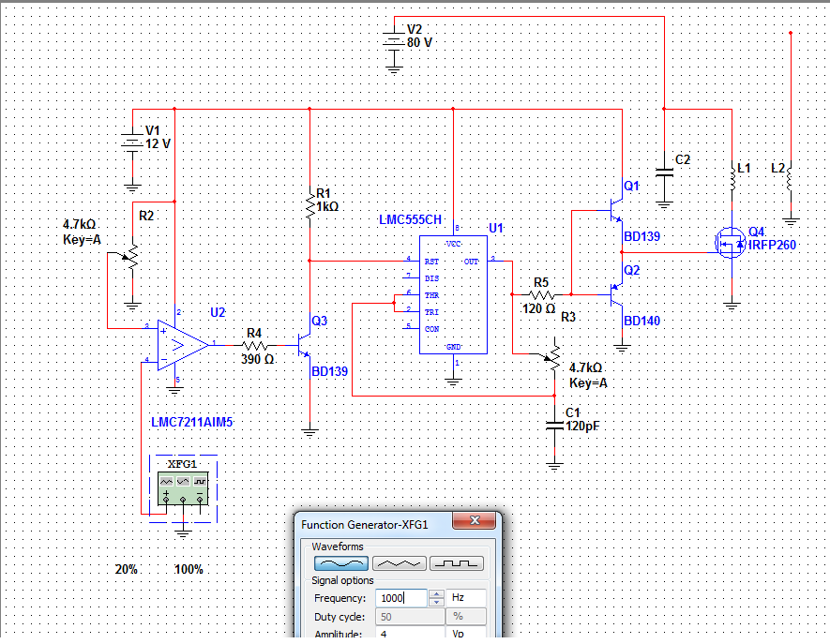Screen dimensions: 830x644
Task: Choose the sine waveform button
Action: pos(340,563)
